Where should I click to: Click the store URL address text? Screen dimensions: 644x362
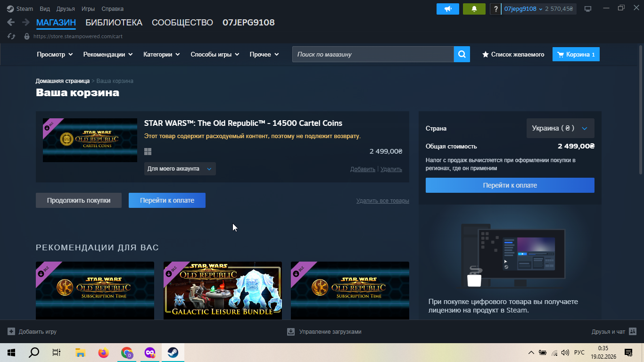click(78, 36)
